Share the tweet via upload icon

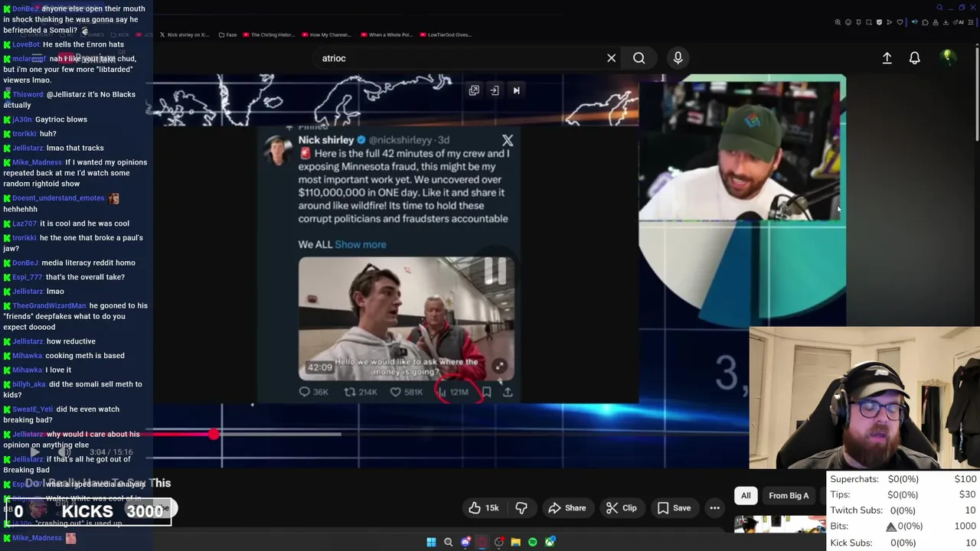click(x=508, y=392)
